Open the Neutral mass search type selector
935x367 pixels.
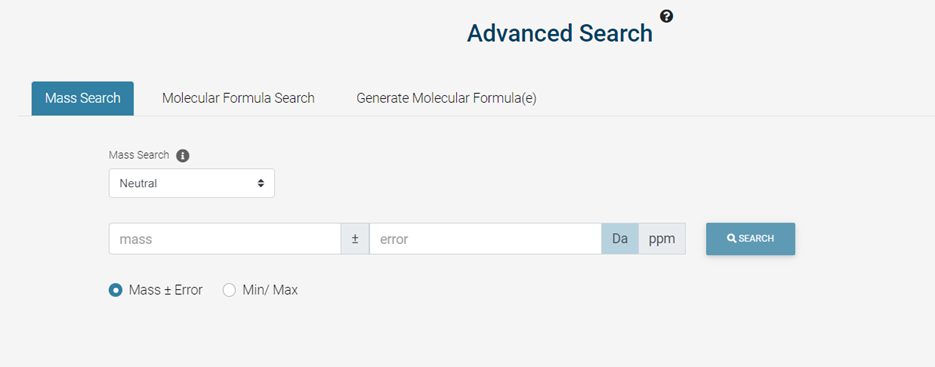pos(191,183)
